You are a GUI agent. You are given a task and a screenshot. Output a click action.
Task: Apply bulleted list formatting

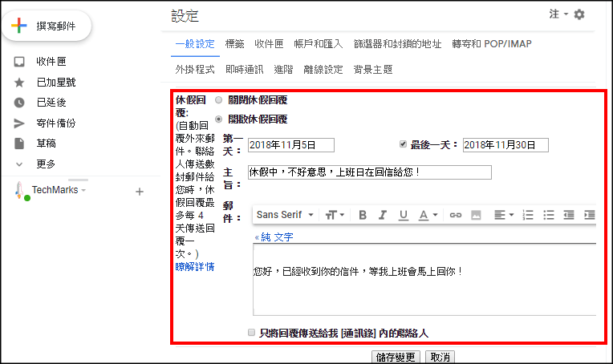pos(549,215)
